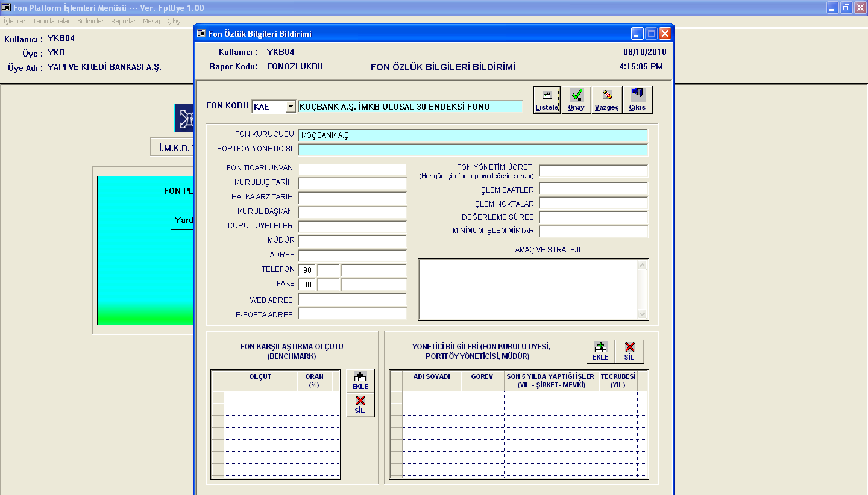Image resolution: width=868 pixels, height=495 pixels.
Task: Add a manager with Yönetici EKLE
Action: pos(600,352)
